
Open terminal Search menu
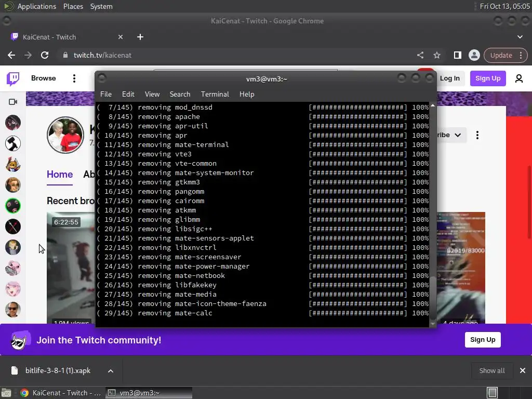point(180,95)
